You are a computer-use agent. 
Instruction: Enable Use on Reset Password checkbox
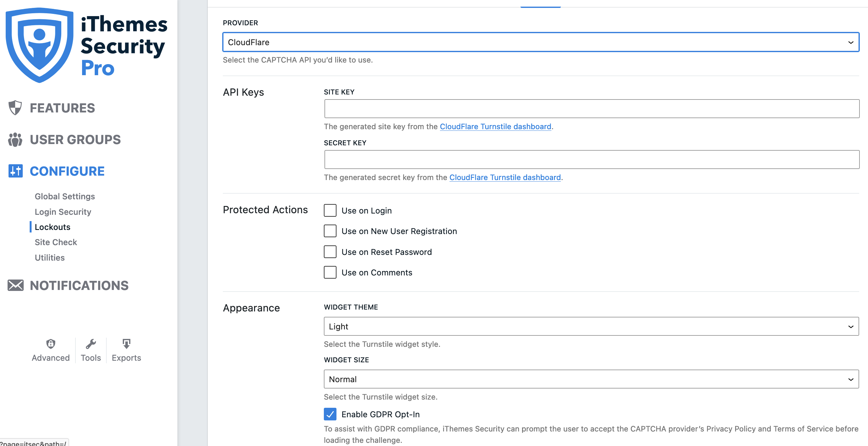(x=330, y=252)
